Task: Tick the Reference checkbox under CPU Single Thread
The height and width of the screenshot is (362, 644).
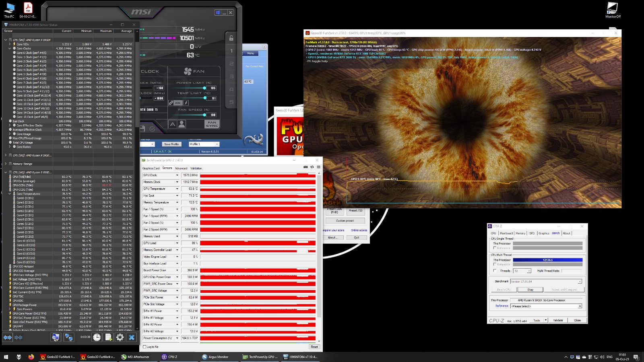Action: 495,248
